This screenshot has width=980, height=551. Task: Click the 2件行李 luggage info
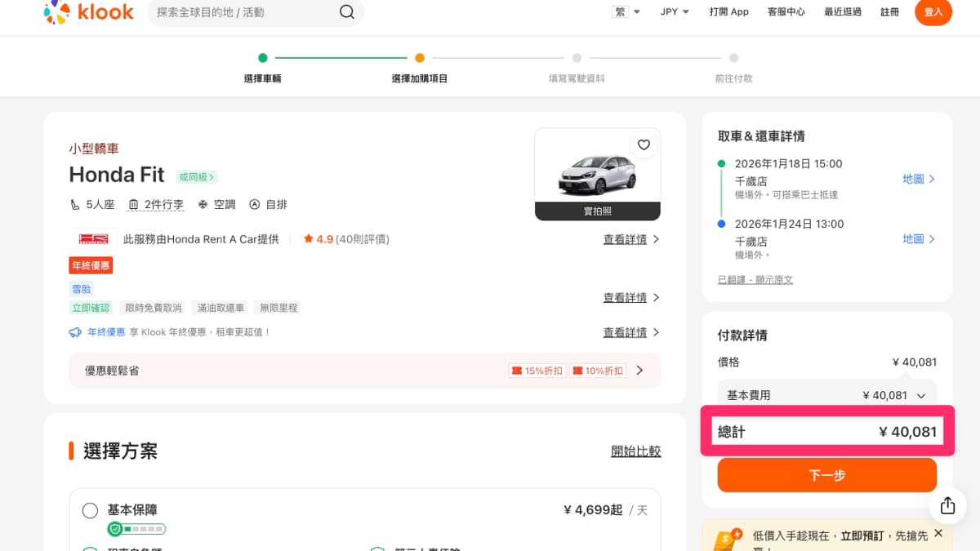coord(156,204)
